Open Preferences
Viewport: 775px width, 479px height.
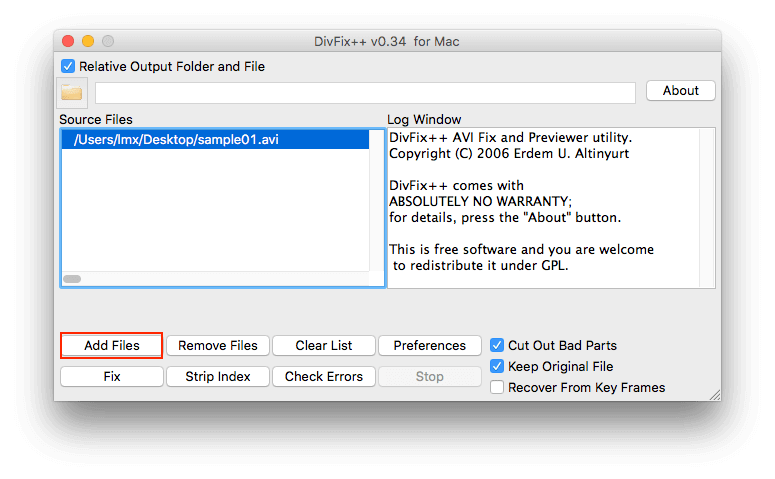pyautogui.click(x=429, y=345)
